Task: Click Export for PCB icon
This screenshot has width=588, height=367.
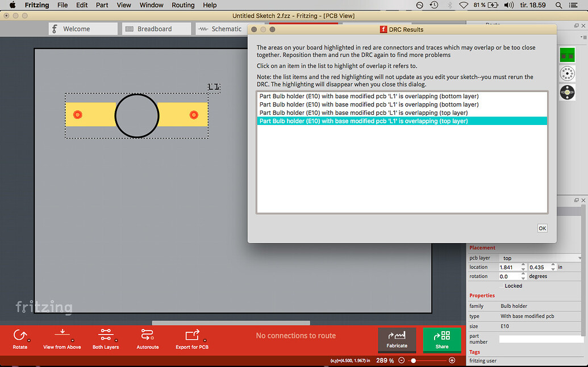Action: 193,335
